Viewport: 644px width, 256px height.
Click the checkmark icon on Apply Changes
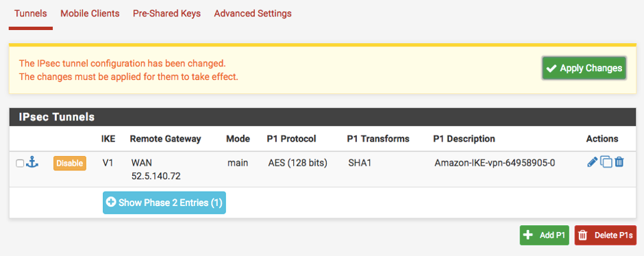tap(552, 68)
